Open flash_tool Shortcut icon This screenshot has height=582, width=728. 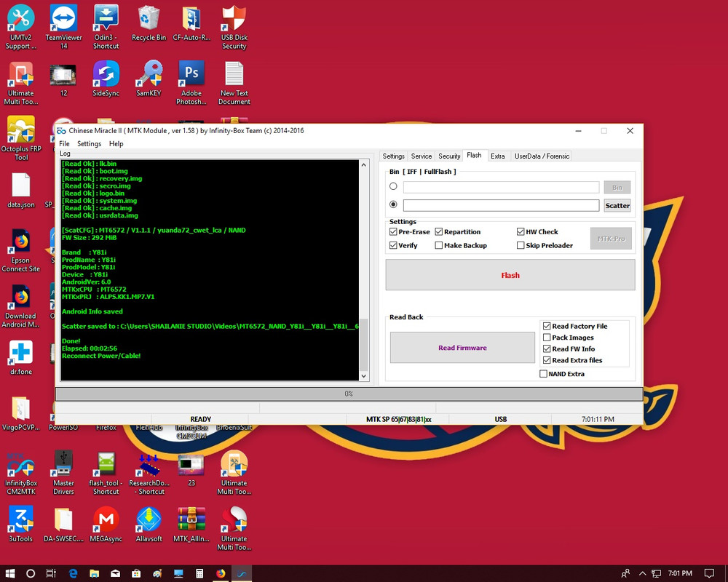[106, 472]
